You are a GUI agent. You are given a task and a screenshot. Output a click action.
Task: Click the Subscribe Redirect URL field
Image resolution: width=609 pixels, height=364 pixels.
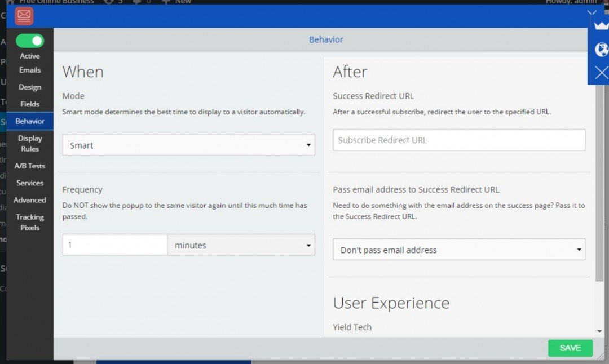click(459, 140)
